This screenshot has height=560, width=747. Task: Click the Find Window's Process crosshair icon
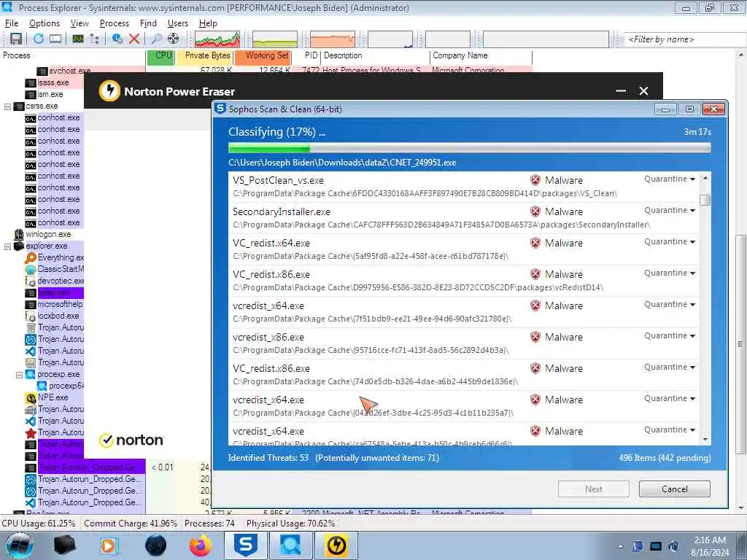(174, 39)
